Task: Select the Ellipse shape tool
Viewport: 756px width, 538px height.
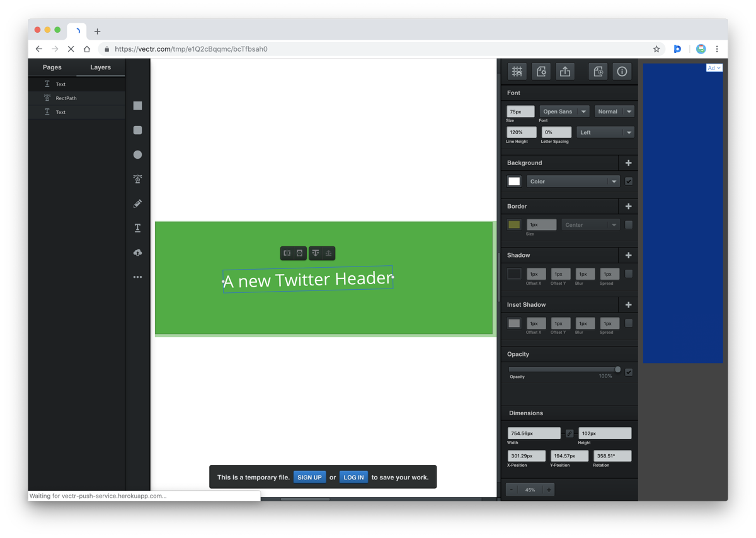Action: [x=137, y=154]
